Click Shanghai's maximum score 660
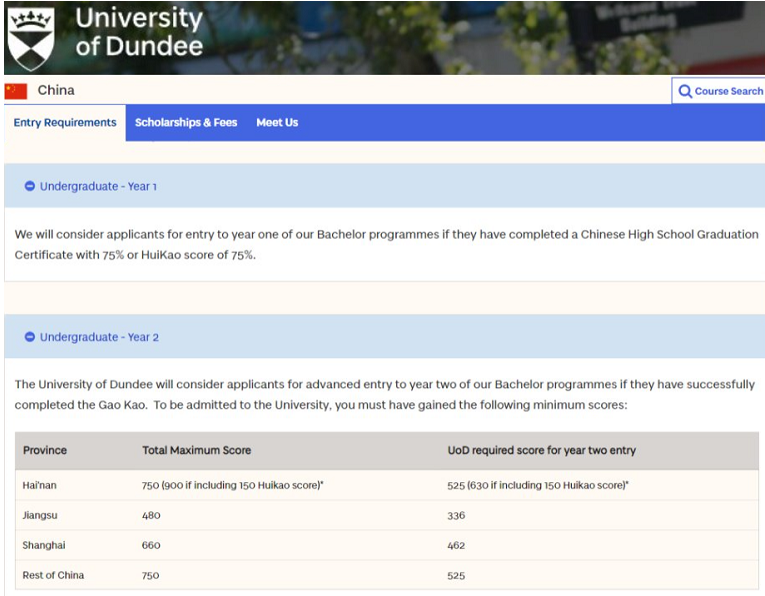Screen dimensions: 765x596 [151, 545]
